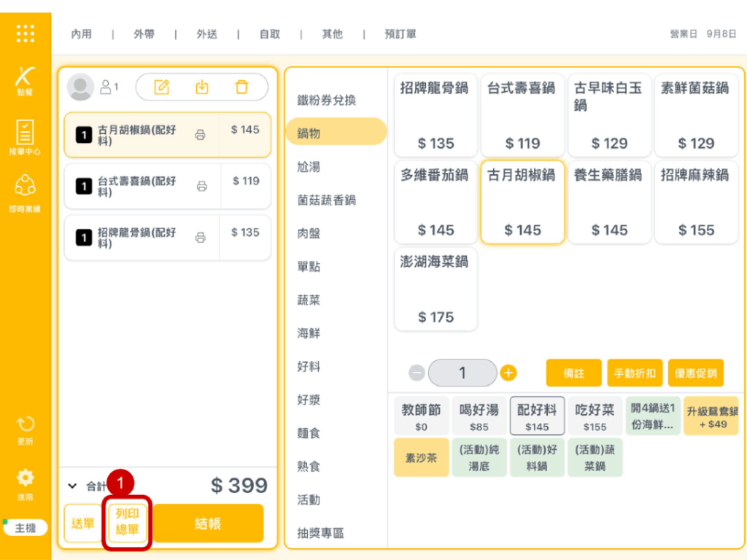Click the 結帳 checkout button

tap(208, 524)
